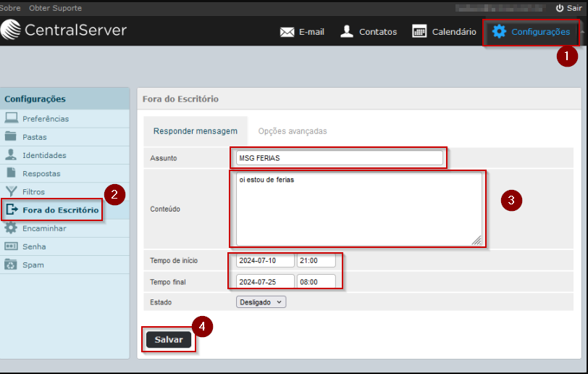Click the Configurações gear icon
Viewport: 588px width, 374px height.
point(499,31)
